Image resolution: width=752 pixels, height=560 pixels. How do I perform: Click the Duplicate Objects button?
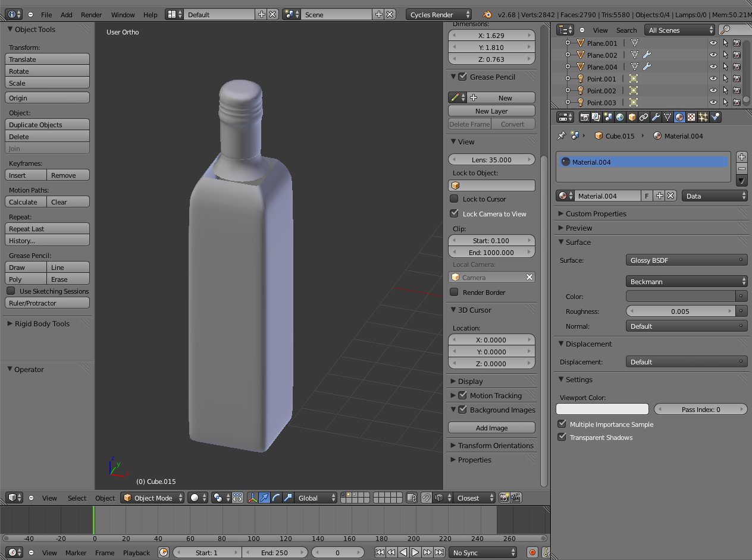click(x=47, y=124)
